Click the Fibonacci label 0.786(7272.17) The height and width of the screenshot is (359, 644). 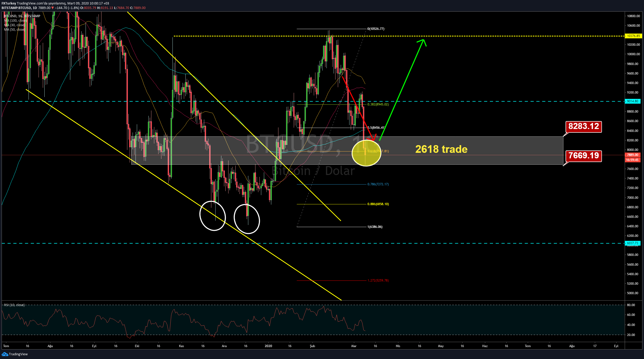[378, 184]
